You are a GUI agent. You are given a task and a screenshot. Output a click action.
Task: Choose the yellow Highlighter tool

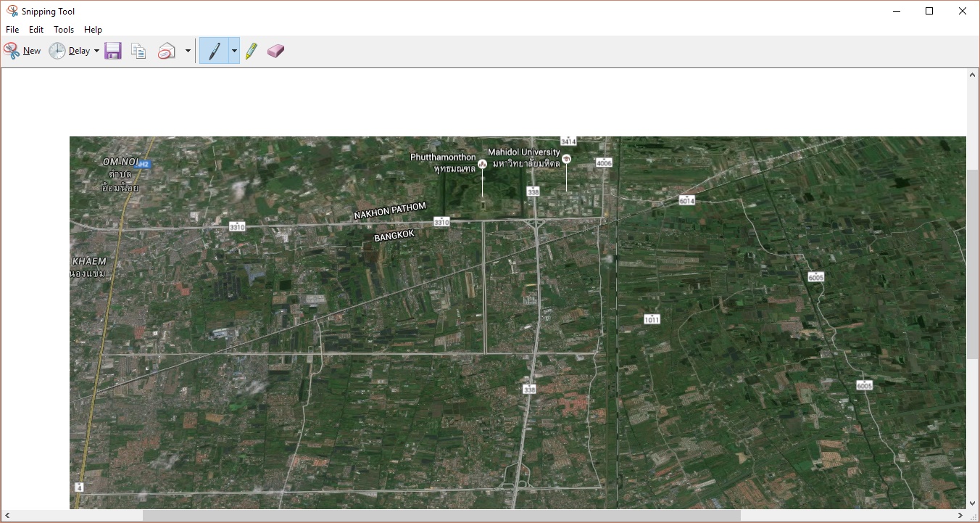click(x=252, y=51)
